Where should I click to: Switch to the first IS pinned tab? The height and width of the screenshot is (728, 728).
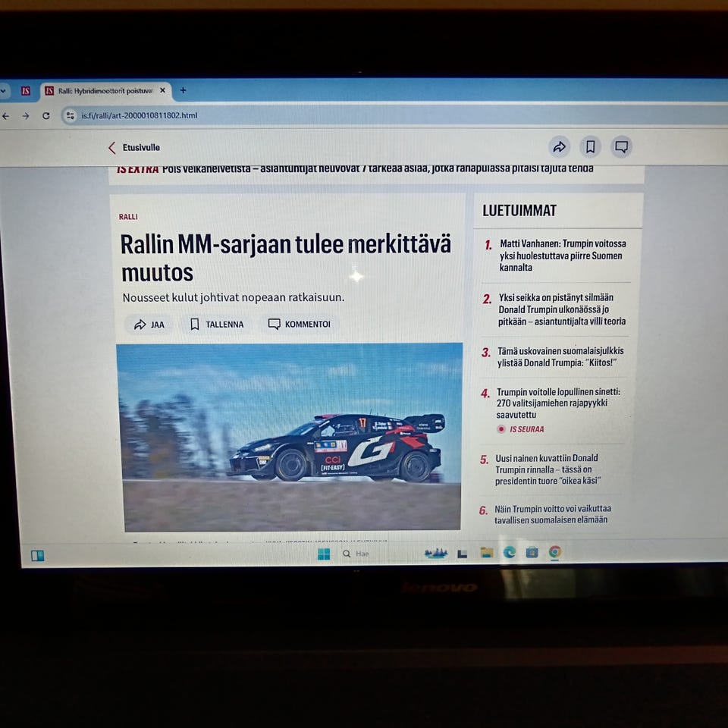(26, 90)
